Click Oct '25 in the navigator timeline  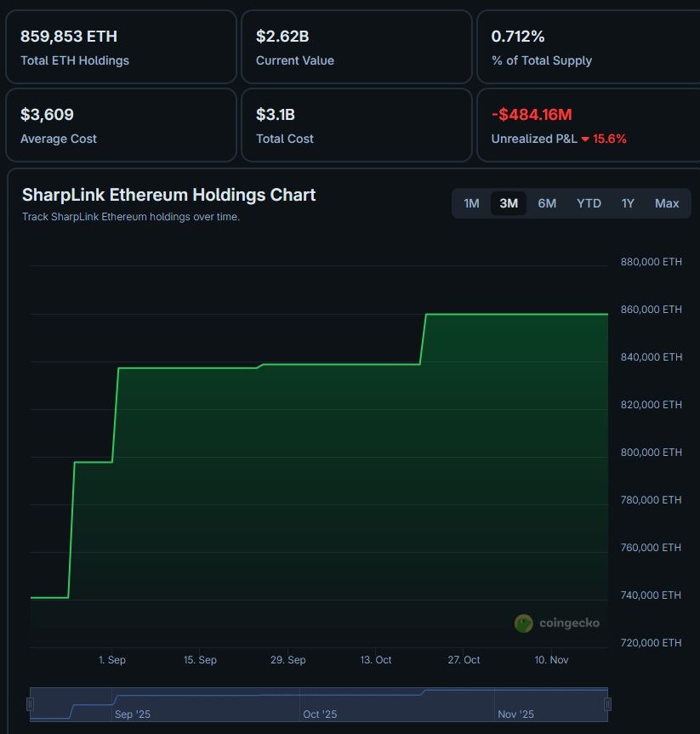(320, 714)
